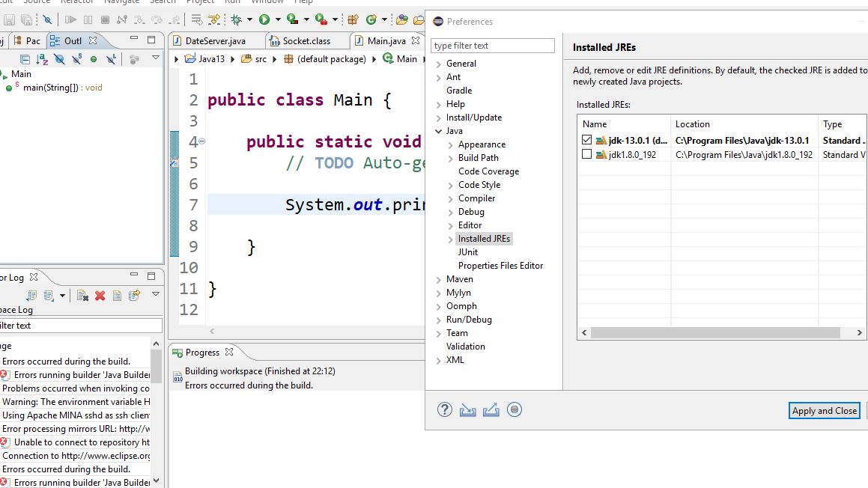The height and width of the screenshot is (488, 868).
Task: Select Code Style under Java preferences
Action: (x=479, y=185)
